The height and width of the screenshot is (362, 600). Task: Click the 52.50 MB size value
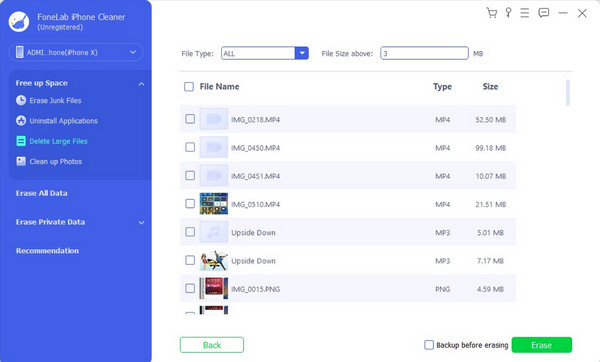pyautogui.click(x=491, y=120)
